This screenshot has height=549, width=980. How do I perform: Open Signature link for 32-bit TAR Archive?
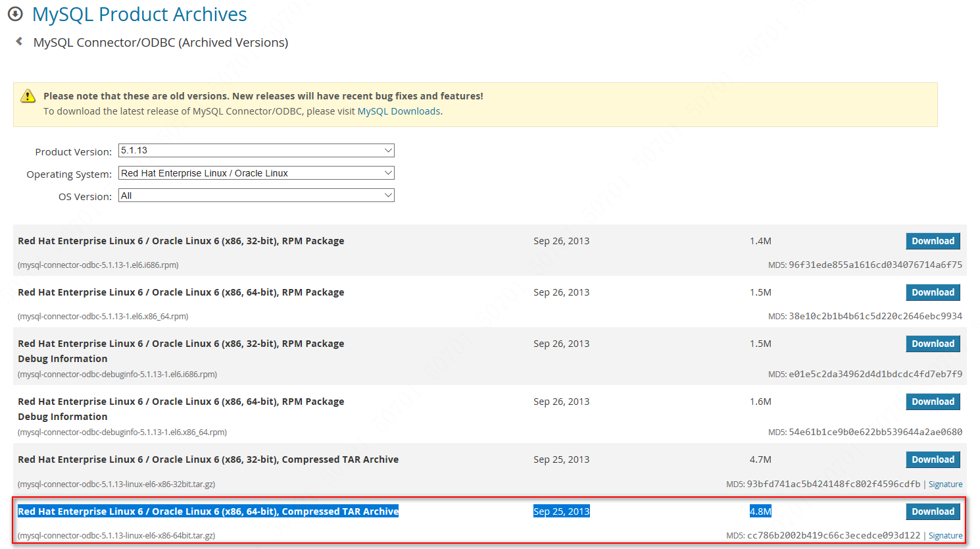click(x=945, y=484)
